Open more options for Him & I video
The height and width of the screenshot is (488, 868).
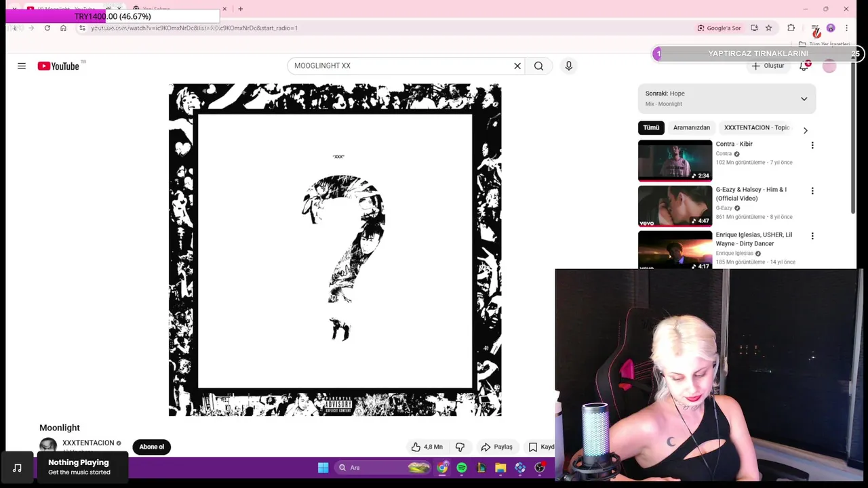coord(812,190)
